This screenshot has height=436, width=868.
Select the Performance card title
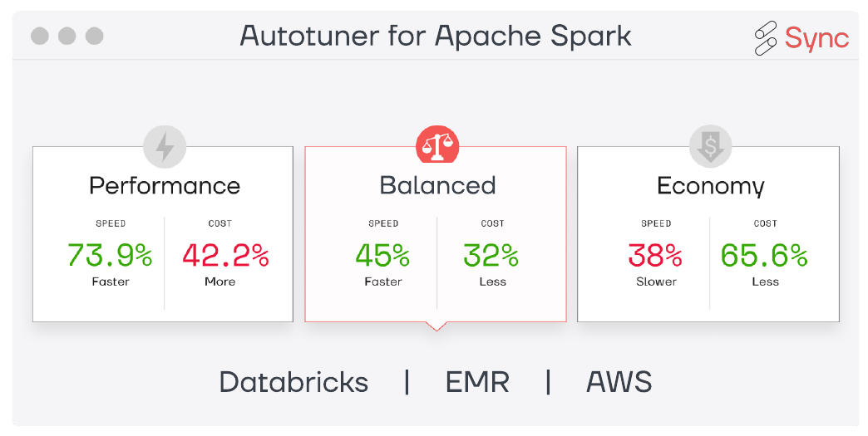[x=165, y=186]
